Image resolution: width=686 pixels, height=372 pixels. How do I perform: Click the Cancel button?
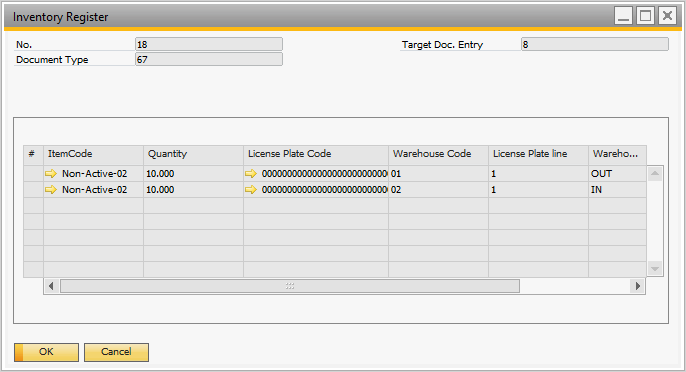tap(116, 352)
